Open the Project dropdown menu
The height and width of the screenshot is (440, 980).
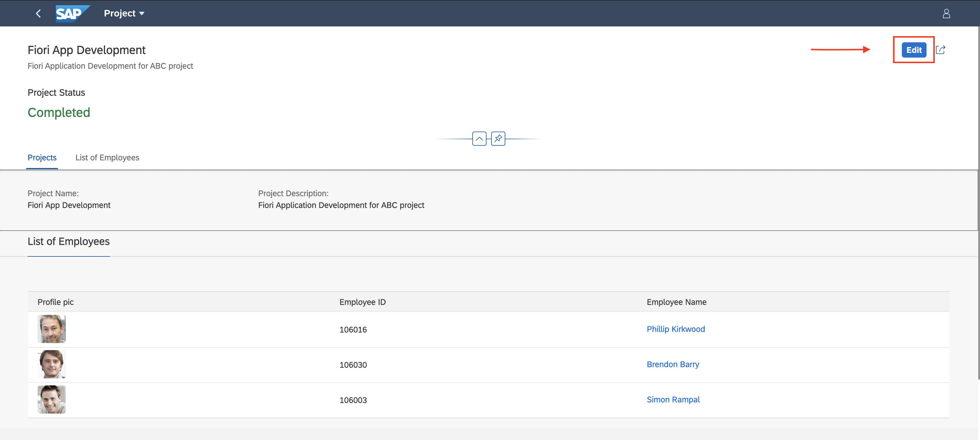[x=124, y=14]
